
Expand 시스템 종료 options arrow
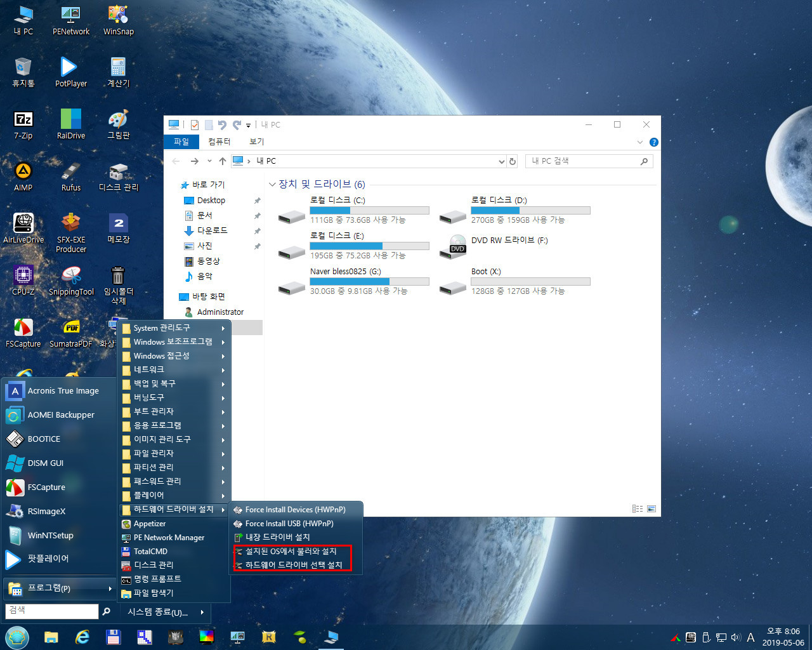(x=202, y=613)
